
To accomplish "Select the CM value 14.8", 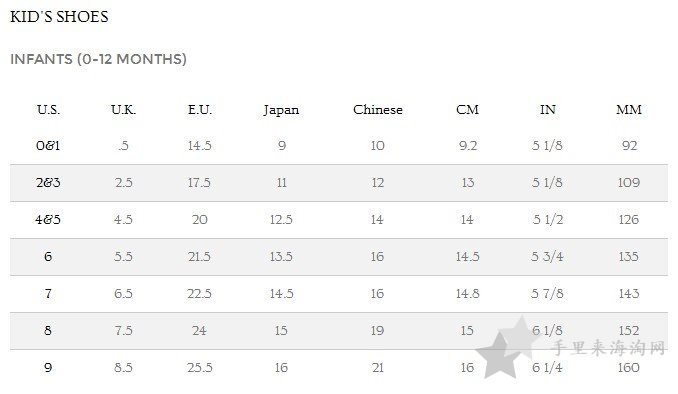I will pos(467,294).
